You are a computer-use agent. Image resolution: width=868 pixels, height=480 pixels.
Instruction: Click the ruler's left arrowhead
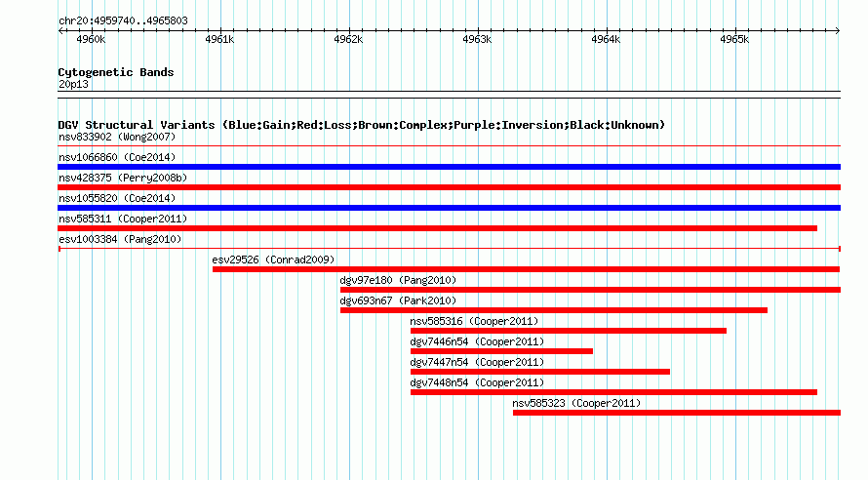tap(60, 31)
